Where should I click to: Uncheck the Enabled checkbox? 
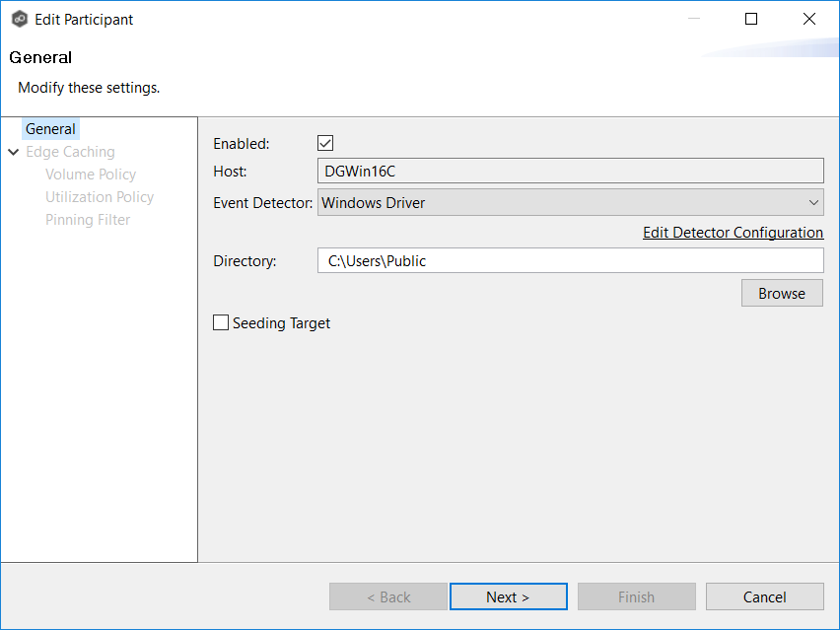coord(325,144)
